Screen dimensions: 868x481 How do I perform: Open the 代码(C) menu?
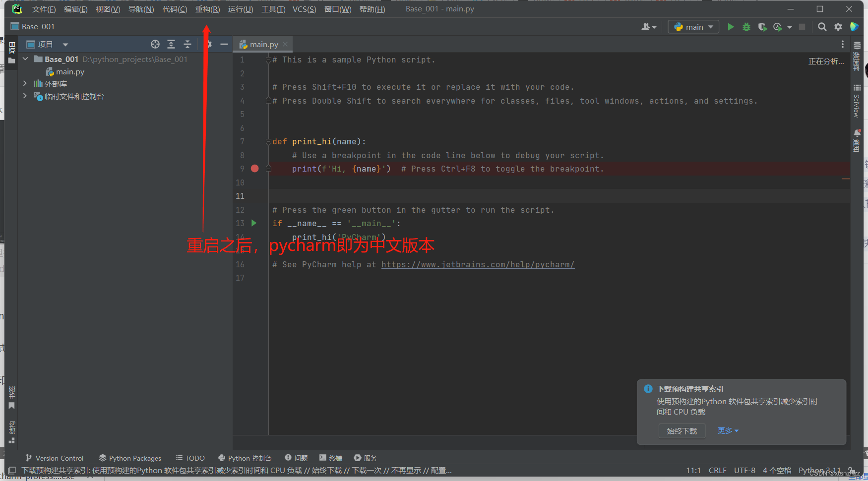click(175, 9)
